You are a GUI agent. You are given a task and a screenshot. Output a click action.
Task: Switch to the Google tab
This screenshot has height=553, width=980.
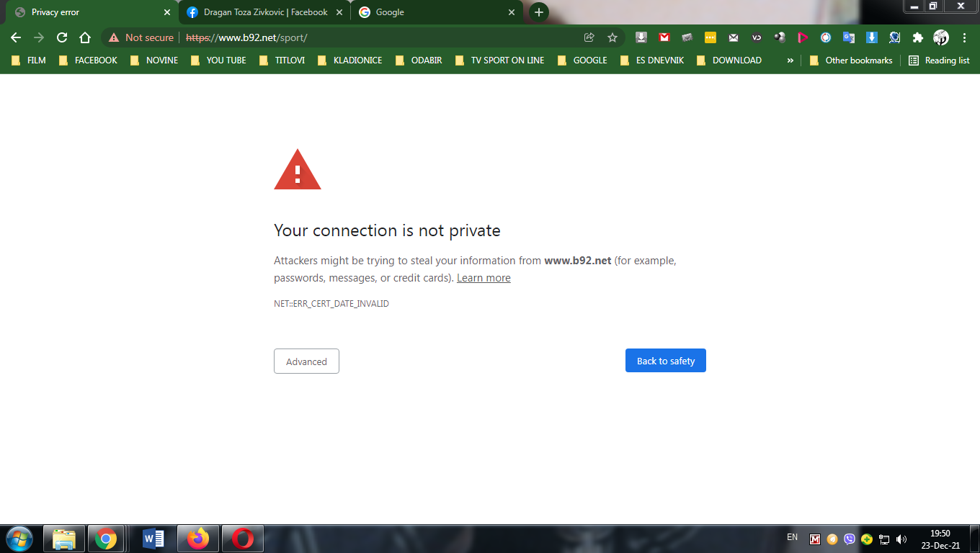click(437, 12)
